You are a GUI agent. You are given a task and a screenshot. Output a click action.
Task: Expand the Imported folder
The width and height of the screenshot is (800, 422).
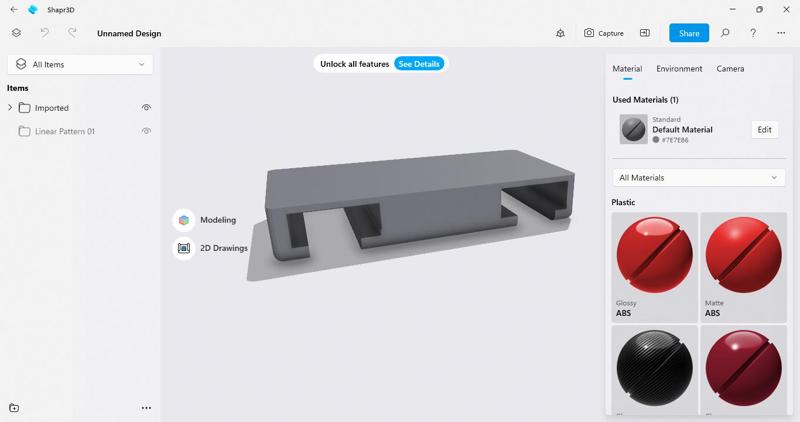tap(10, 108)
